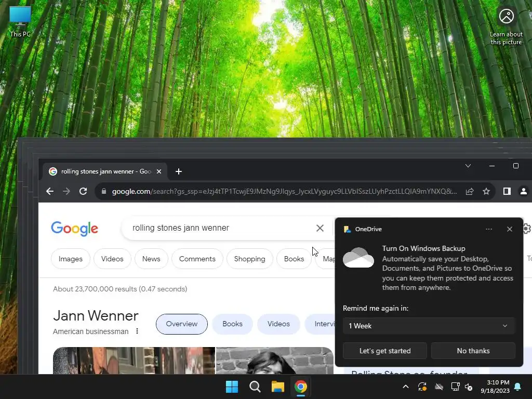Screen dimensions: 532x399
Task: Open clock and date 3:10 PM
Action: [x=495, y=387]
